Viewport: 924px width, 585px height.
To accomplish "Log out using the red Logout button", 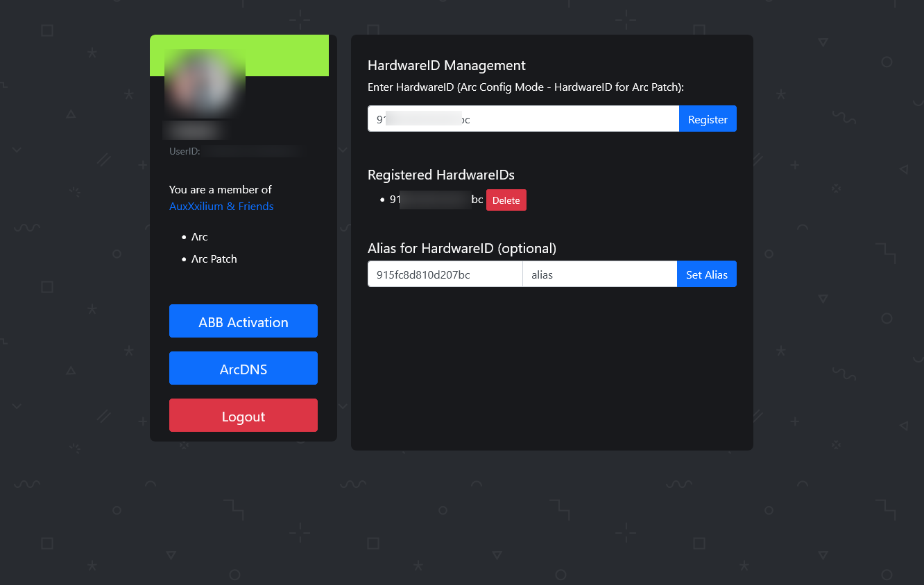I will pos(243,416).
